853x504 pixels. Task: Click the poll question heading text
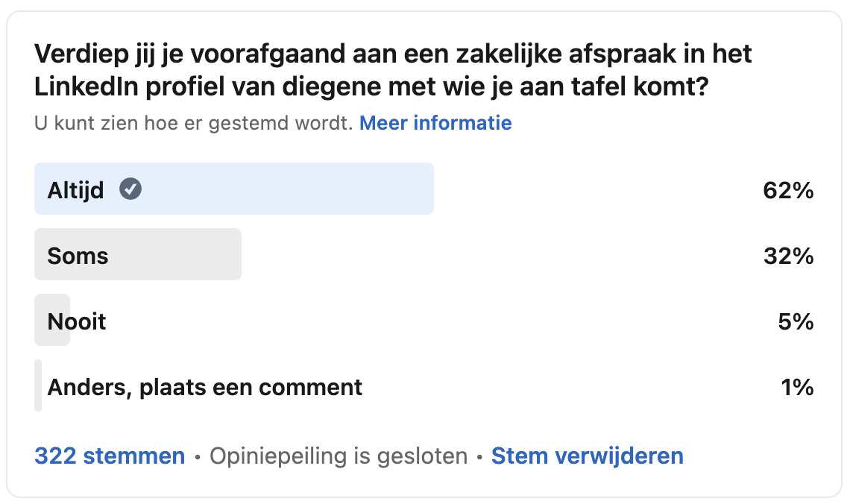[393, 70]
